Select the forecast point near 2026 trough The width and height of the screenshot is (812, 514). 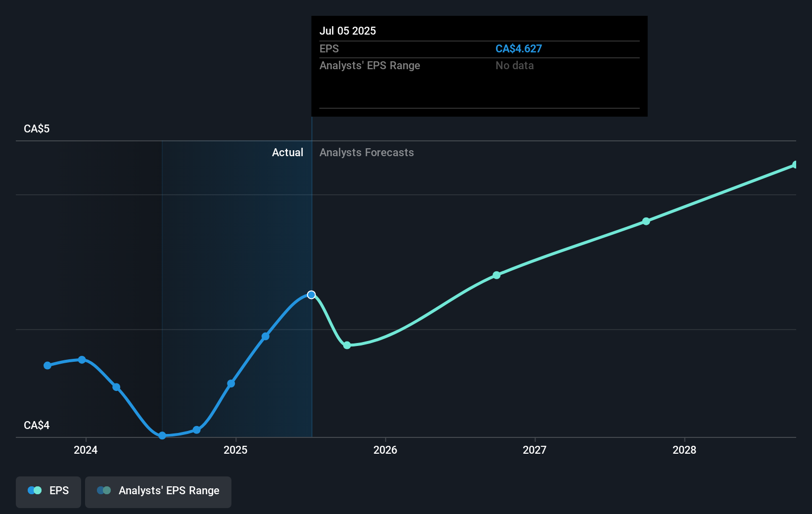point(348,345)
